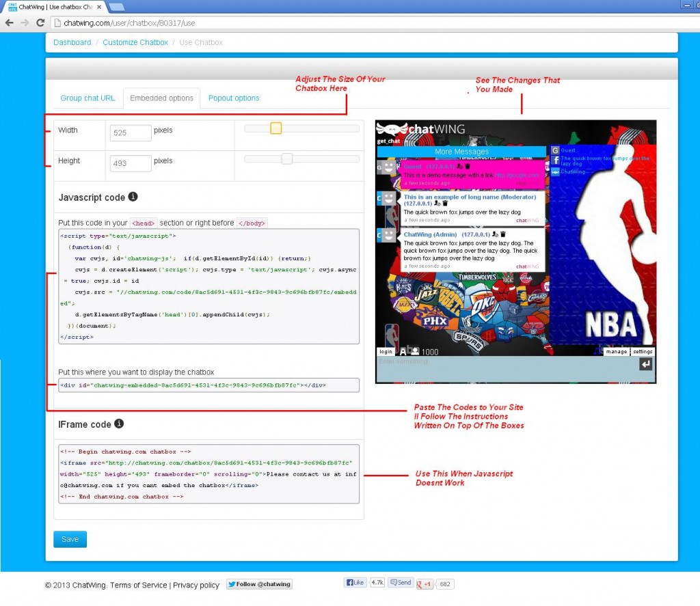Click the Facebook Like button
The height and width of the screenshot is (606, 700).
(x=355, y=583)
